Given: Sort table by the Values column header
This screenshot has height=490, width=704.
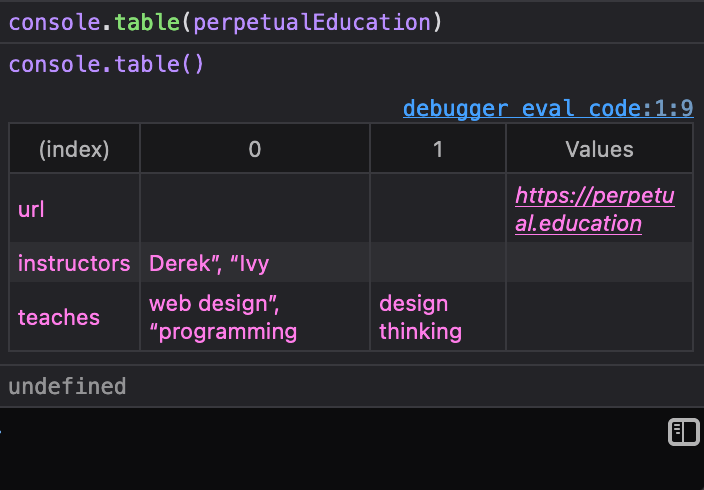Looking at the screenshot, I should [x=599, y=149].
